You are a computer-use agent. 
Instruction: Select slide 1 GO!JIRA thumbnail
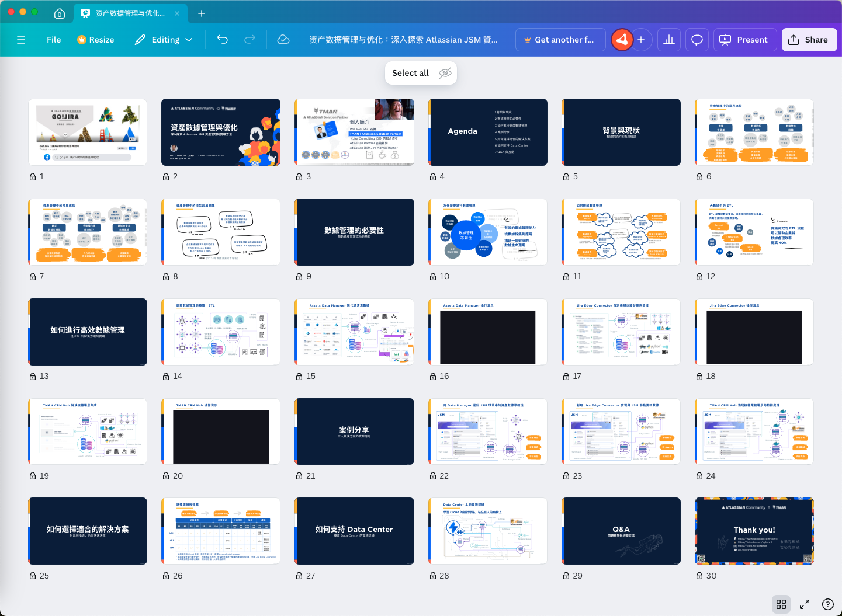coord(88,132)
